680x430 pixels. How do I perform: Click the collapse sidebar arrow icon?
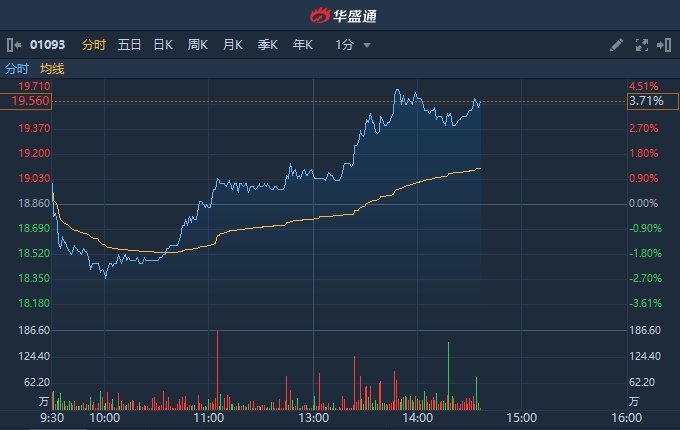(14, 45)
